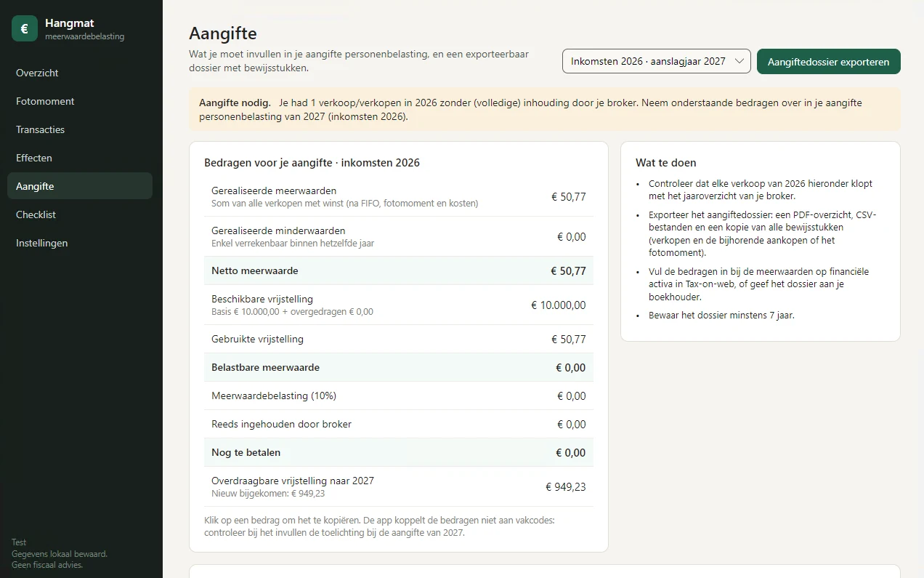Select the Aangifte sidebar item
Screen dimensions: 924x578
point(80,186)
